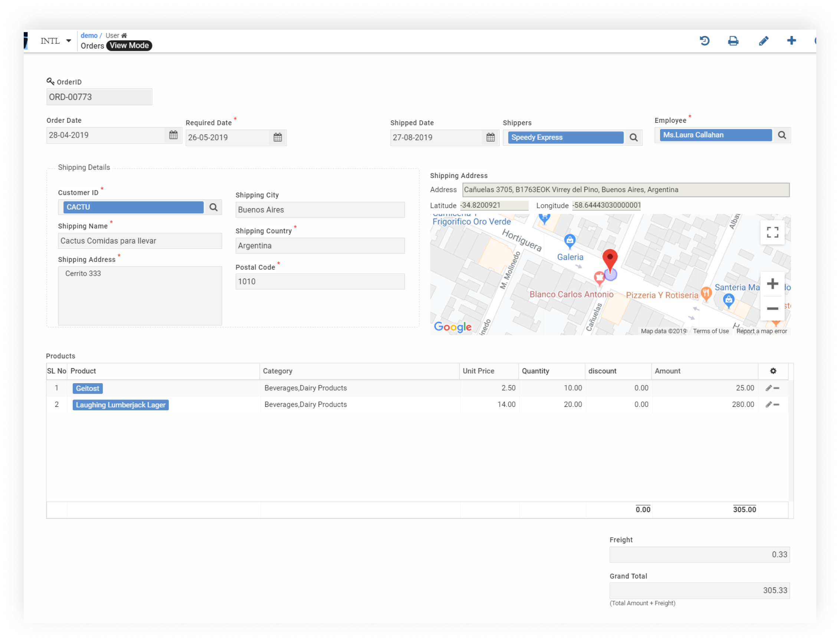Zoom in on the map

click(772, 284)
